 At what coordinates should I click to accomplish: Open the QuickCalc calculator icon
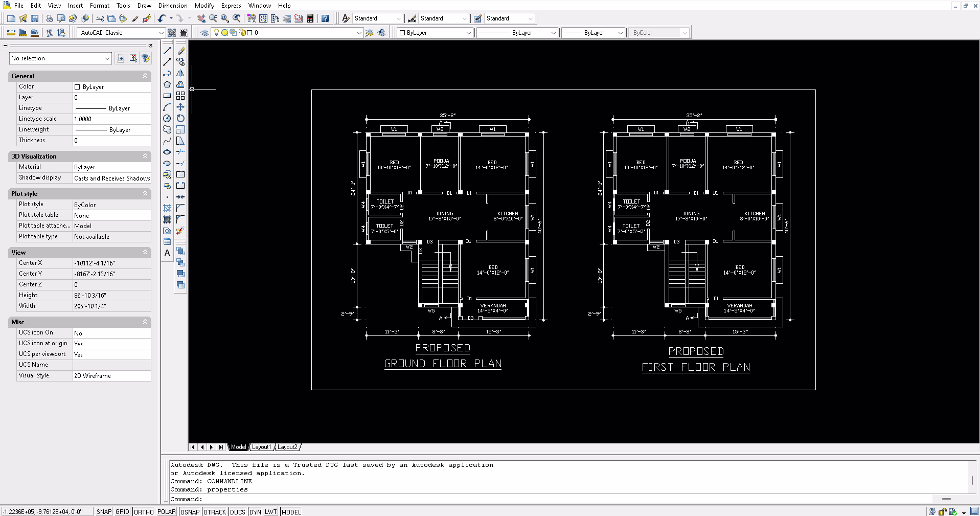click(310, 18)
